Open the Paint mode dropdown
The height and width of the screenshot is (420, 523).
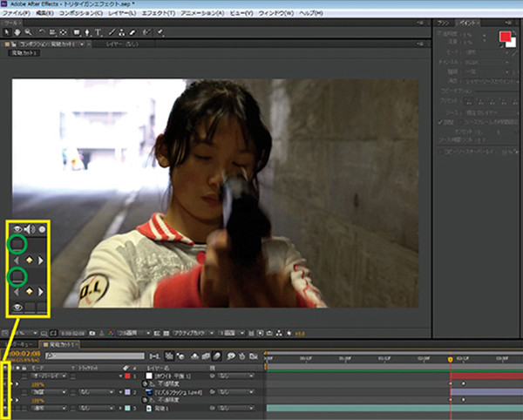coord(487,52)
